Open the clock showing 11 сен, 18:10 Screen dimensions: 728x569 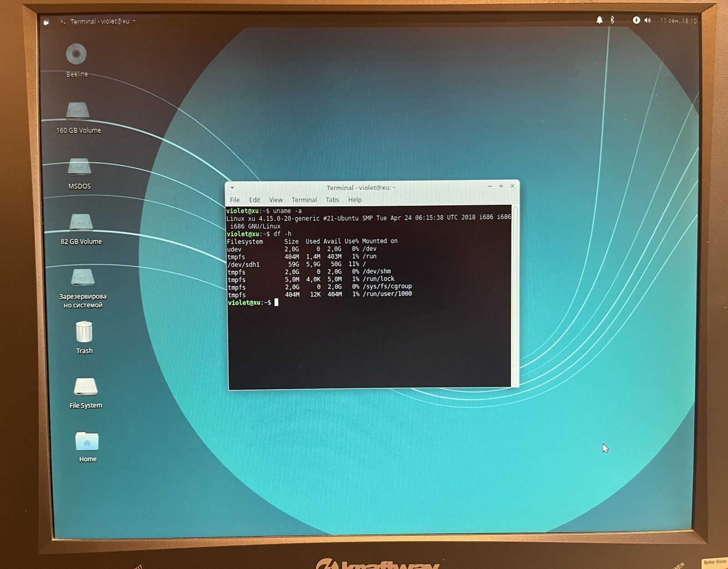click(x=678, y=20)
